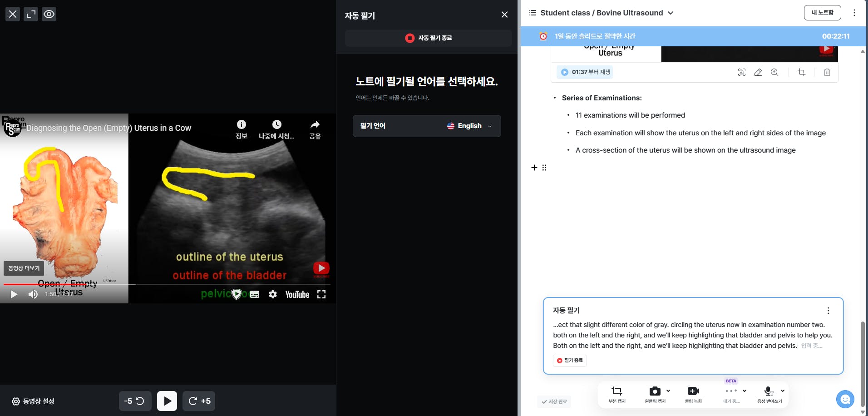Image resolution: width=868 pixels, height=416 pixels.
Task: Click the 노트에 필기될 언어를 선택하세요 heading
Action: [427, 82]
